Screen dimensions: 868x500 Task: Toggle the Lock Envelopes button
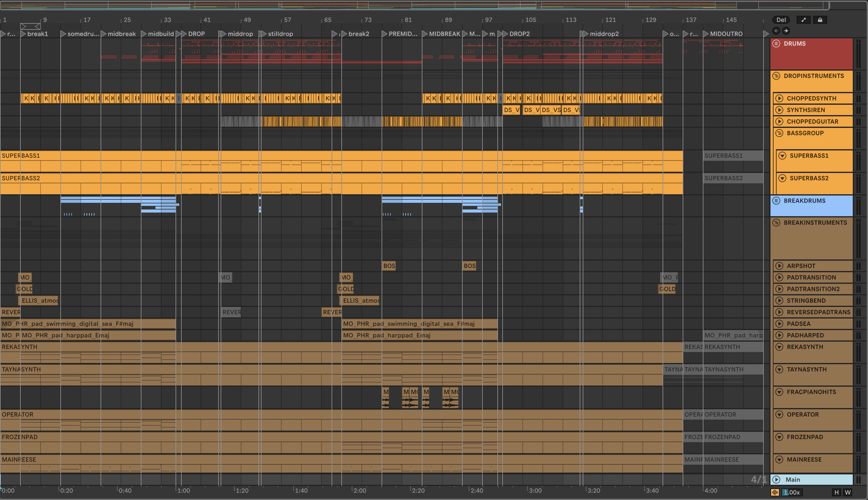[x=820, y=20]
